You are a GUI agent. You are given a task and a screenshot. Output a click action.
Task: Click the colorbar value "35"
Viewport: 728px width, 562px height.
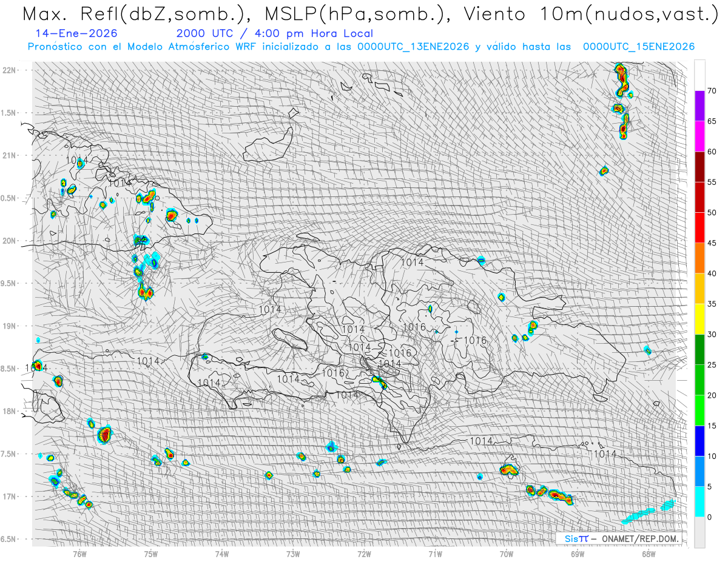(x=712, y=304)
